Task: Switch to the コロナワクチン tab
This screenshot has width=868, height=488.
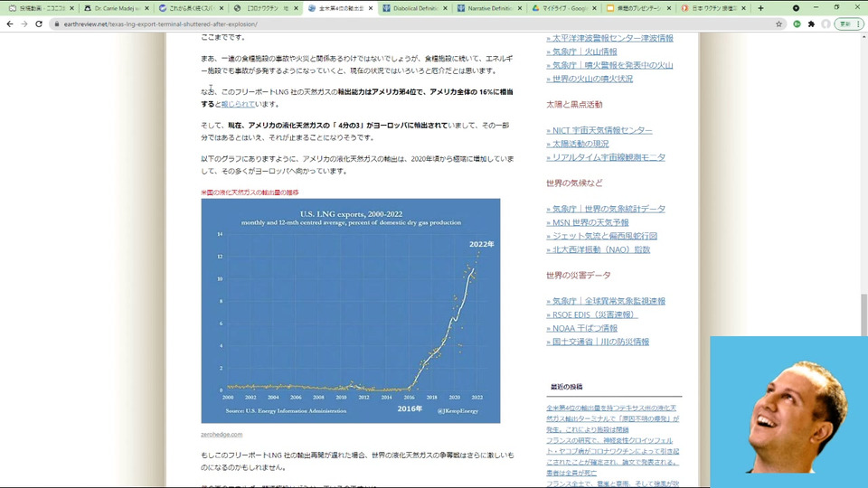Action: click(266, 8)
